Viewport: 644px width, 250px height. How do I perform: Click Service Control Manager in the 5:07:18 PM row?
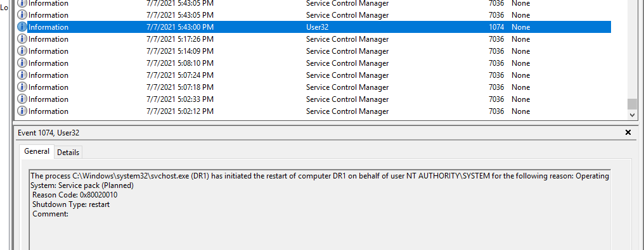(x=347, y=87)
